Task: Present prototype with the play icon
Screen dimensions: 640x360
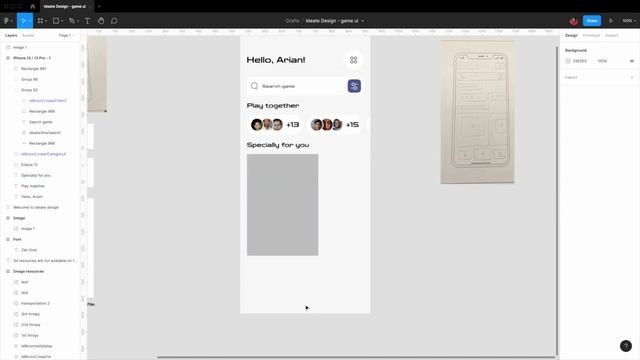Action: pos(611,20)
